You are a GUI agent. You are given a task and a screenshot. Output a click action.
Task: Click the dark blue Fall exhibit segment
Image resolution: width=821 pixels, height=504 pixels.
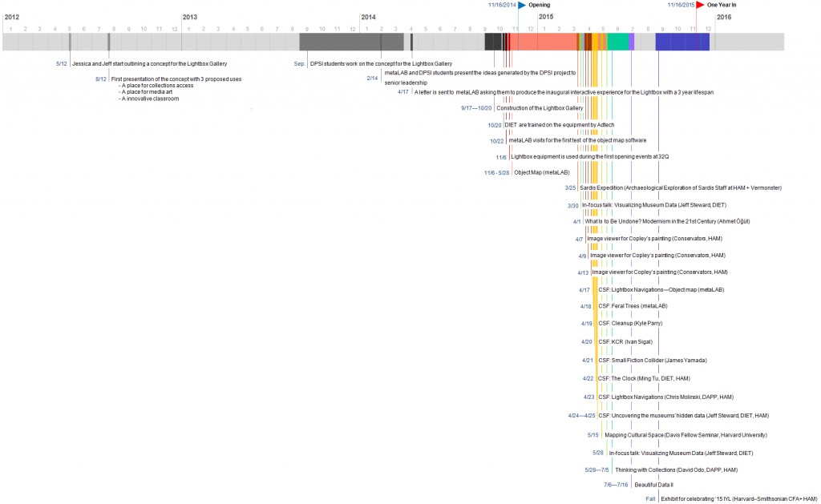click(x=682, y=42)
